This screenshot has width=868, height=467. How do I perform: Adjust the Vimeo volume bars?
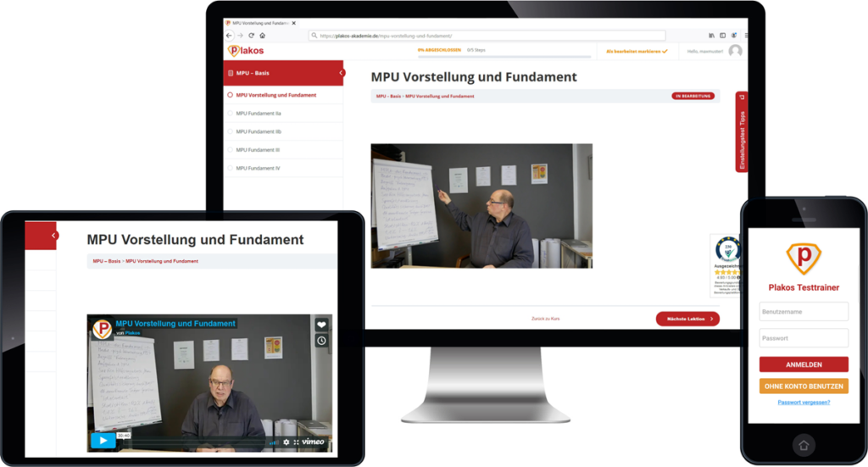point(274,442)
